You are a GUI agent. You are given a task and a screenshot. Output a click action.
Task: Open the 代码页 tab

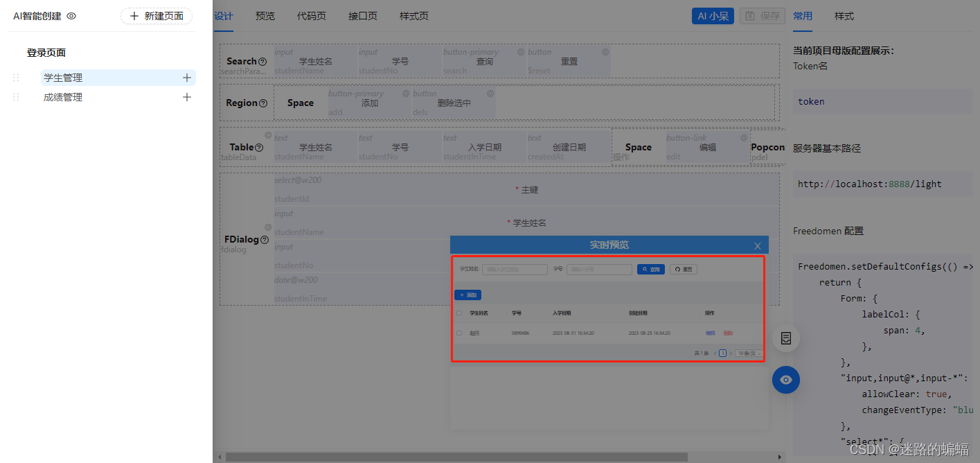312,16
